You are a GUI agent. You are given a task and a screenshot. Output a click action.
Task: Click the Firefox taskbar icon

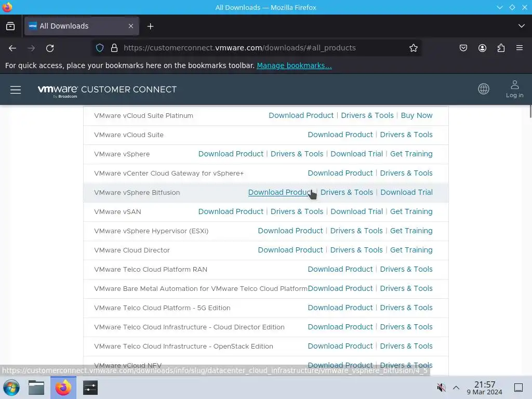coord(63,388)
